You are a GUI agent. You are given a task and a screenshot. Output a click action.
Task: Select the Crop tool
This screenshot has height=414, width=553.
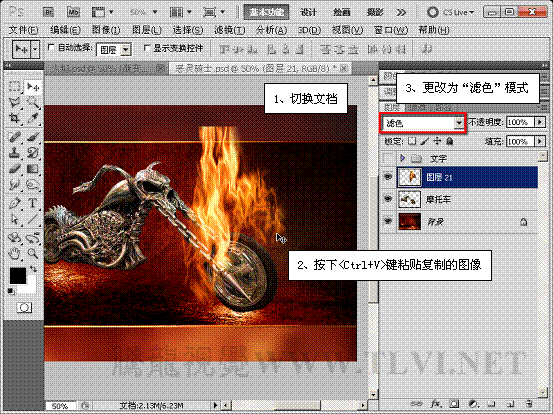[14, 118]
